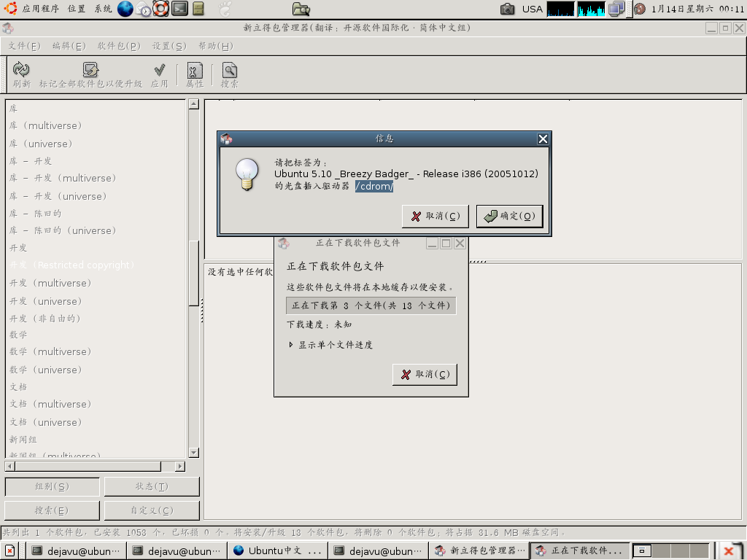This screenshot has width=747, height=560.
Task: Click the GNOME foot icon in panel
Action: [225, 9]
